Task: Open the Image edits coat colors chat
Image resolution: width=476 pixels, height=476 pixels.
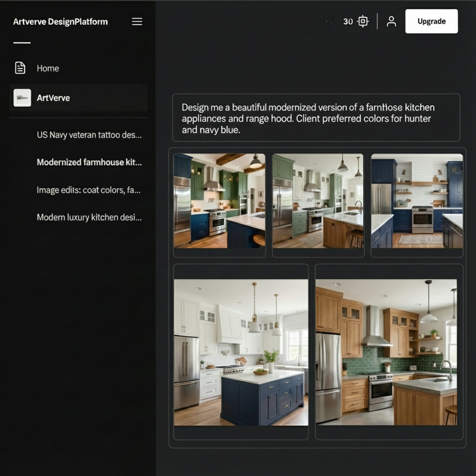Action: [x=88, y=190]
